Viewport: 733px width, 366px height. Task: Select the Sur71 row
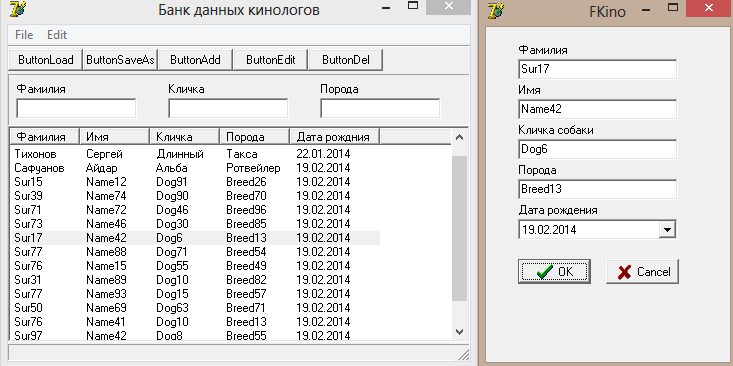point(195,210)
